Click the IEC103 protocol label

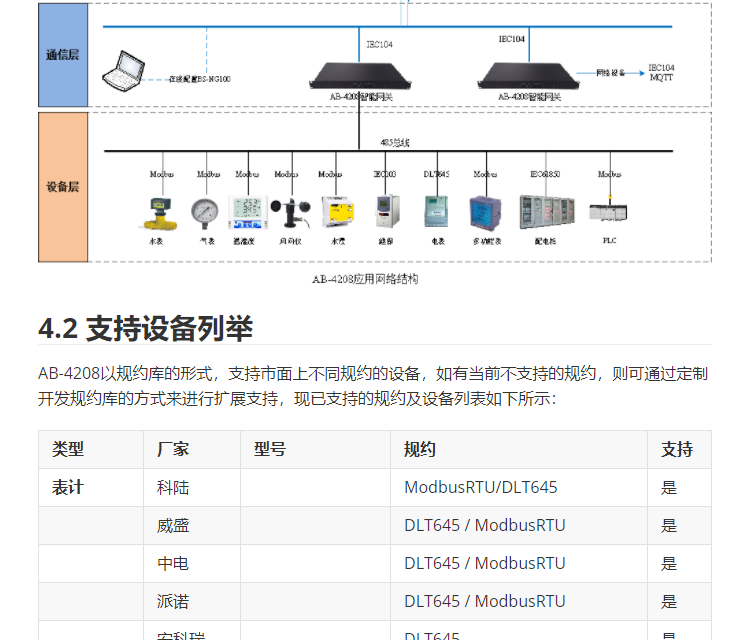[385, 174]
